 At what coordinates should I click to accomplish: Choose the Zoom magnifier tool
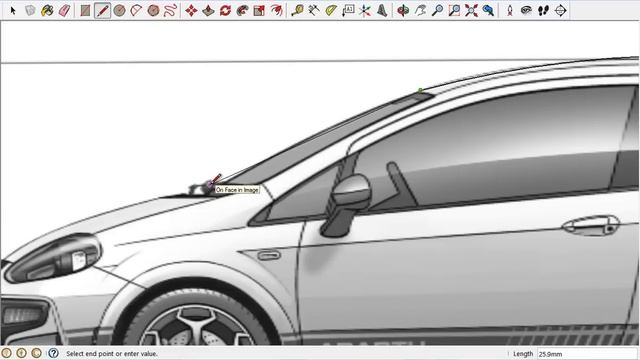(437, 11)
